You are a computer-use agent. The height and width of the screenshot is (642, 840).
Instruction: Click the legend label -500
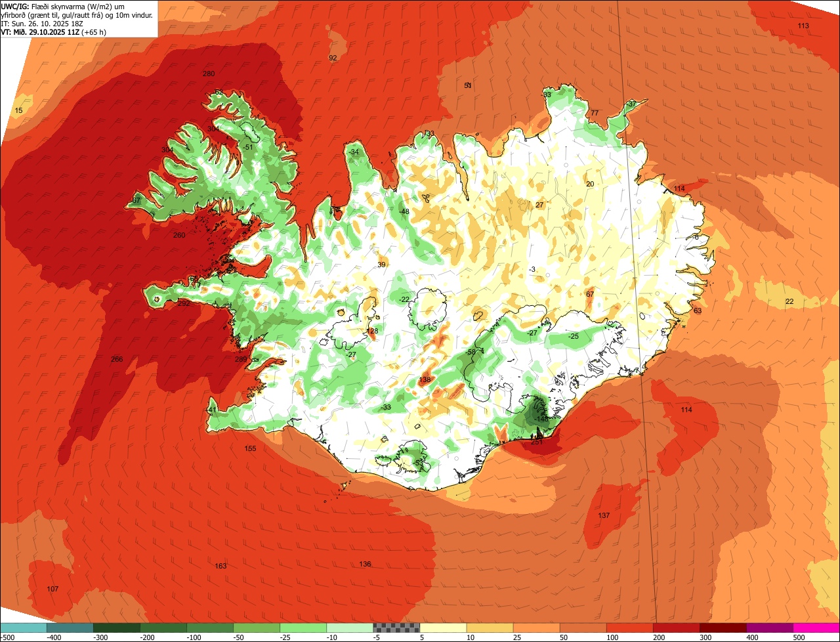pos(8,637)
